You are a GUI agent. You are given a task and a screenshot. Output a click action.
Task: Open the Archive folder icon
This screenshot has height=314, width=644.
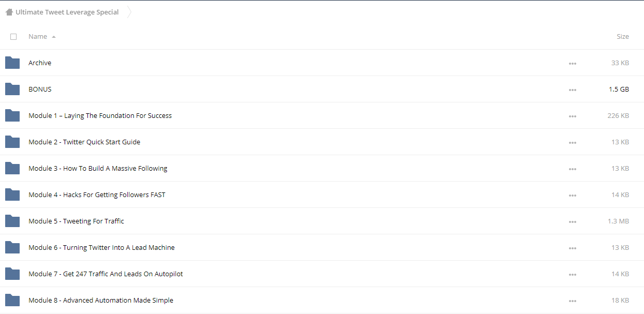[12, 63]
